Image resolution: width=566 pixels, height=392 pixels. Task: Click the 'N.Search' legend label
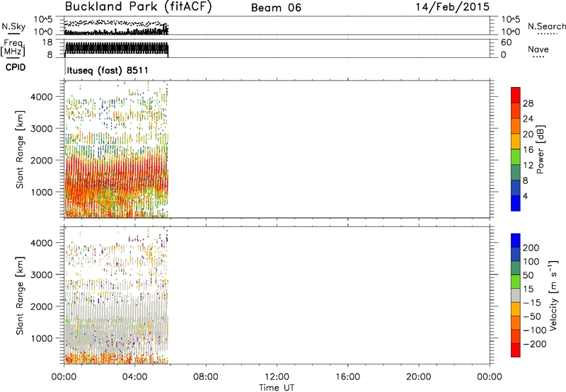pyautogui.click(x=546, y=26)
